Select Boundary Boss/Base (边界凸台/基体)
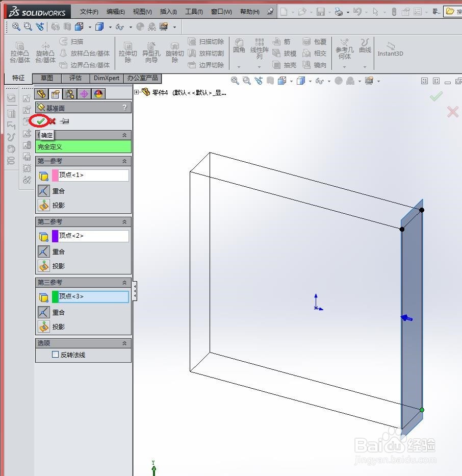The height and width of the screenshot is (476, 462). pyautogui.click(x=85, y=65)
